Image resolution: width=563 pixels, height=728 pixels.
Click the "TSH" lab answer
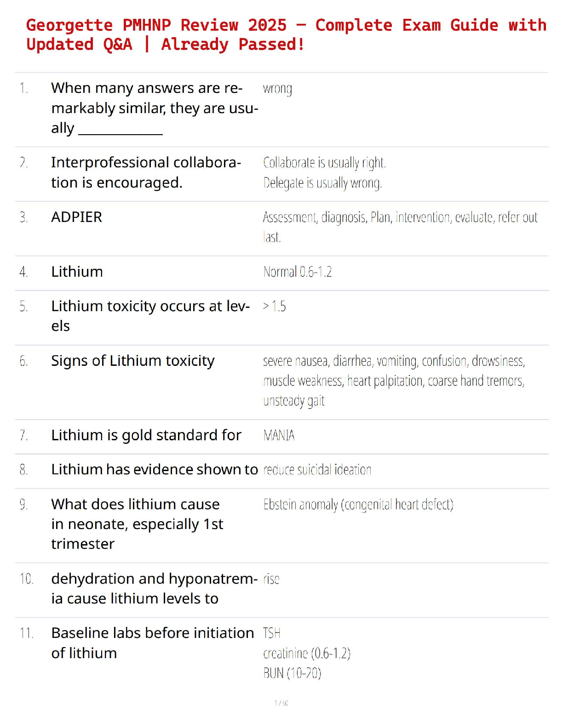(271, 633)
